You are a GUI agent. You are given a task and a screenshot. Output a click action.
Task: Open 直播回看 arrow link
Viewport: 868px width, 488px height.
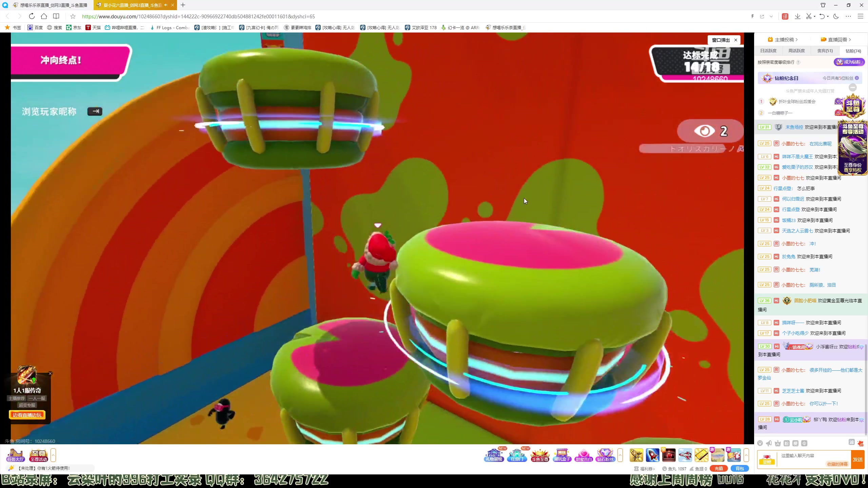click(836, 40)
